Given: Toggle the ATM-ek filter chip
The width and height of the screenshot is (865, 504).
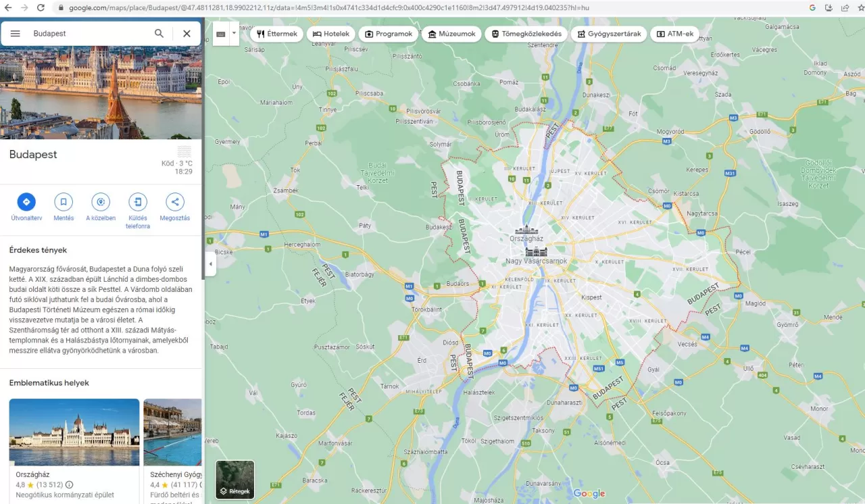Looking at the screenshot, I should pyautogui.click(x=674, y=33).
